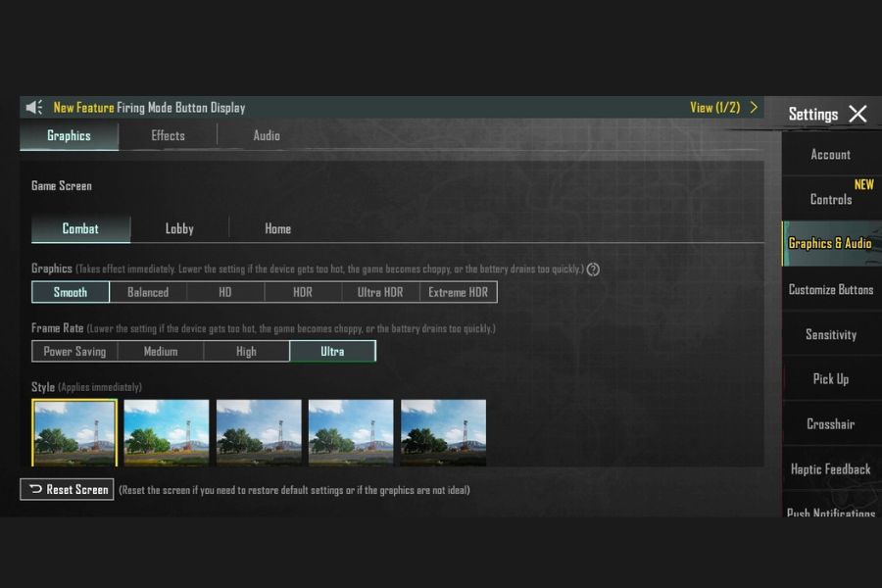Screen dimensions: 882x588
Task: Expand announcements with the View arrow
Action: (754, 108)
